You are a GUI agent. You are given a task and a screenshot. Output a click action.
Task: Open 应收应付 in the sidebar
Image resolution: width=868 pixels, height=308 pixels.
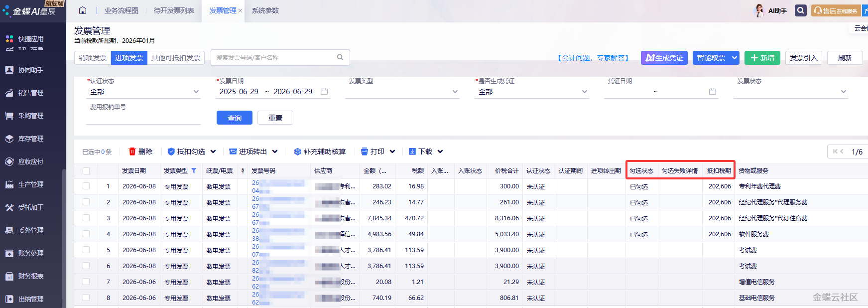point(31,161)
